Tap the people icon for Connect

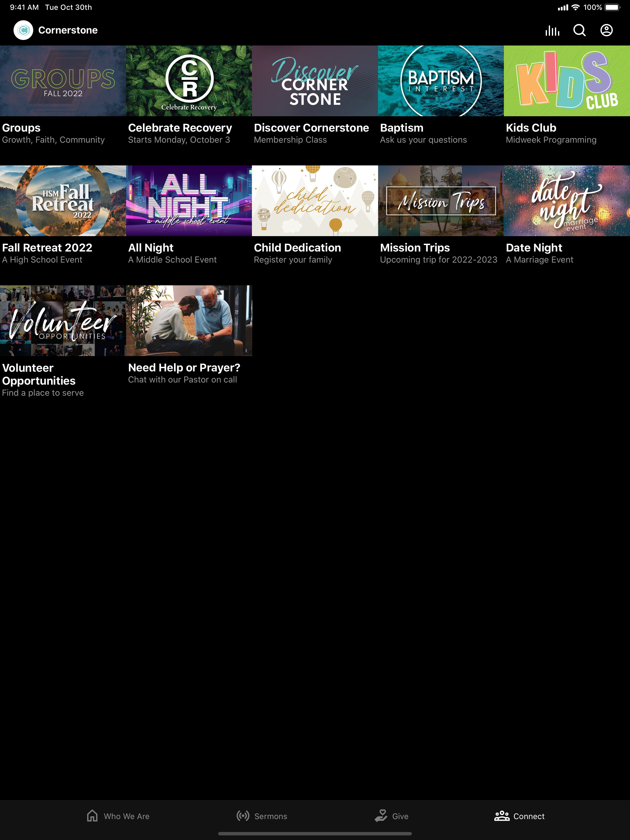[x=502, y=816]
